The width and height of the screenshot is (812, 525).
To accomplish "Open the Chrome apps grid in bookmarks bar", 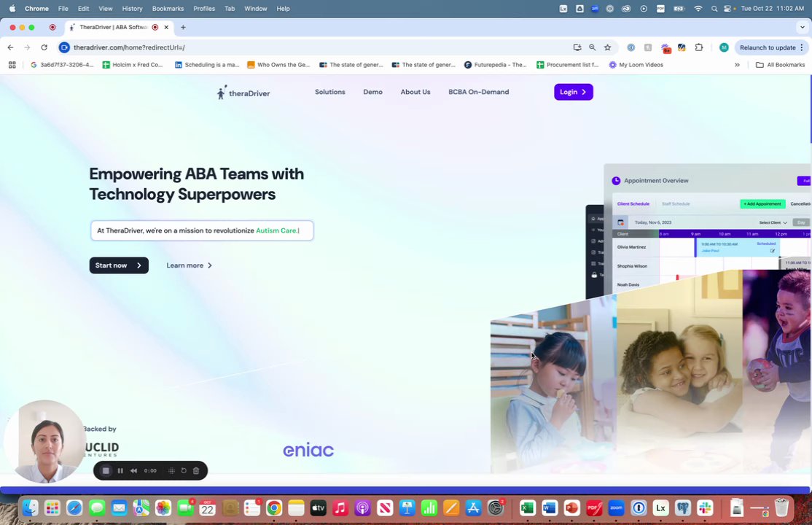I will pos(12,65).
